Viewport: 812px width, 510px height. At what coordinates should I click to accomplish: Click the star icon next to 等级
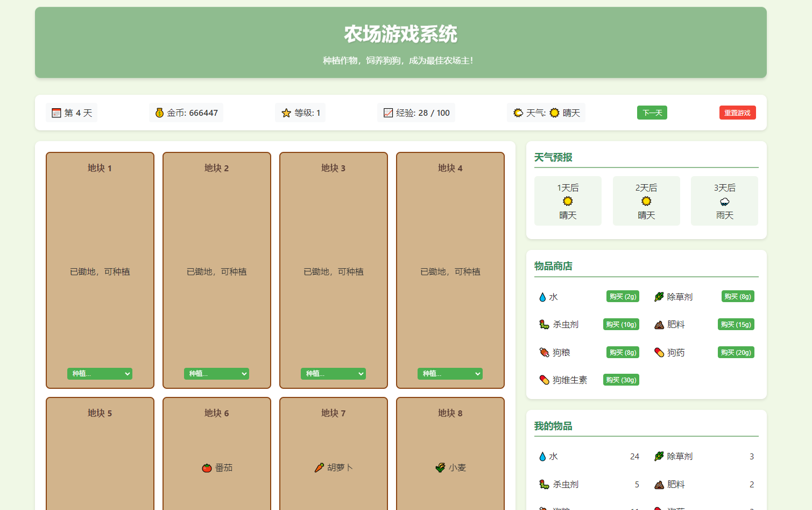click(286, 113)
